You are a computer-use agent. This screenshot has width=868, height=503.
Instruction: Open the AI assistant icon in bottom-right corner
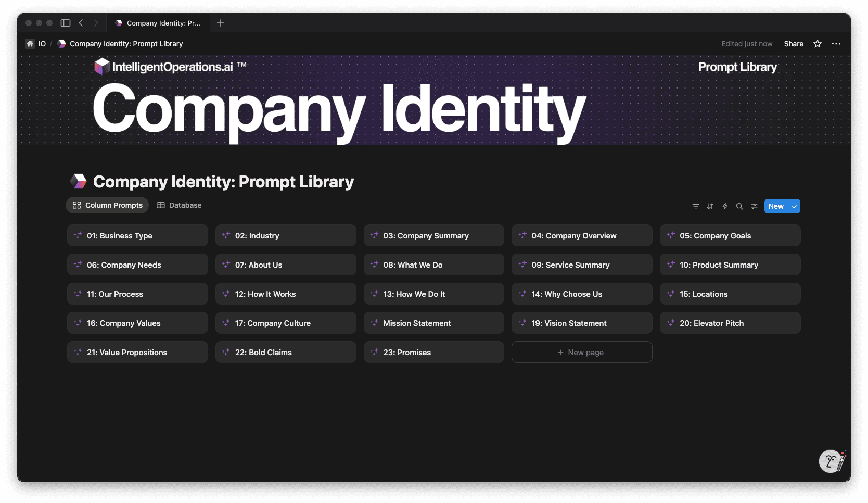point(831,461)
